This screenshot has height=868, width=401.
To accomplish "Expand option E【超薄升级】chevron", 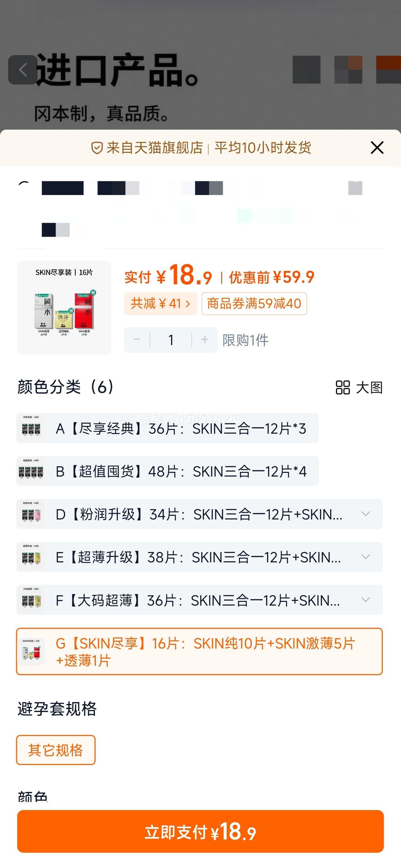I will 366,557.
